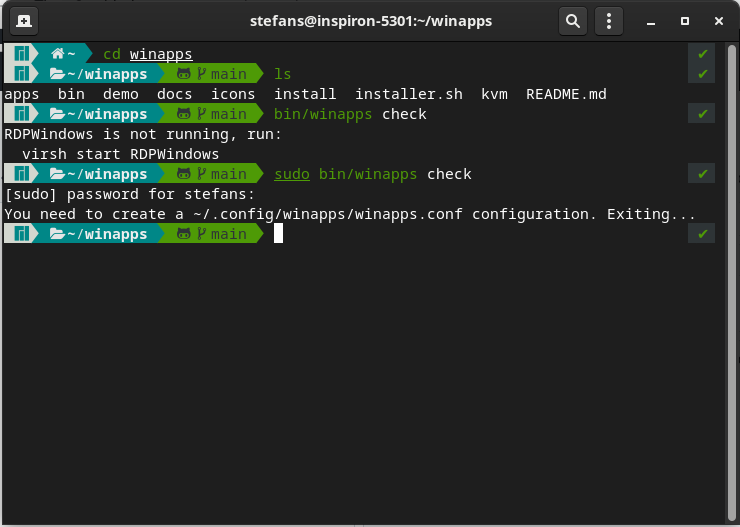The image size is (740, 527).
Task: Click the checkmark beside 'bin/winapps check' without sudo
Action: [x=702, y=114]
